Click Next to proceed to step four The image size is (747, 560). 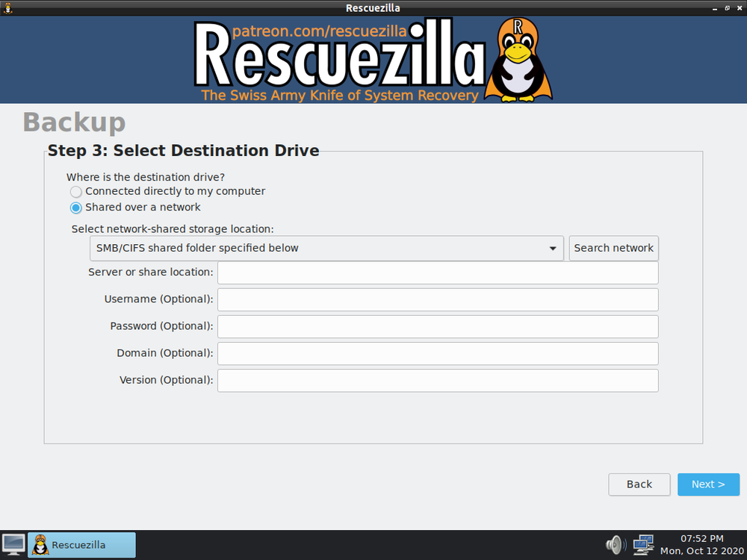(708, 484)
